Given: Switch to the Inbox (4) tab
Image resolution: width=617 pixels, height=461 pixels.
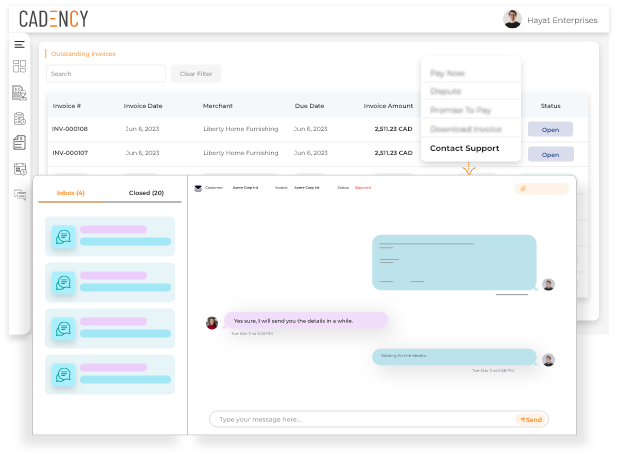Looking at the screenshot, I should point(70,193).
